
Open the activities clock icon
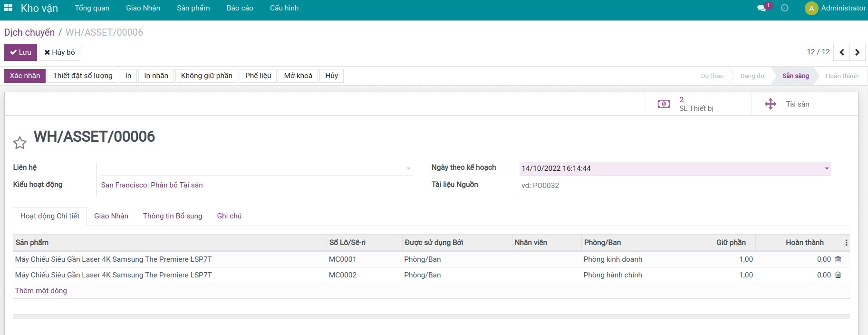tap(784, 8)
